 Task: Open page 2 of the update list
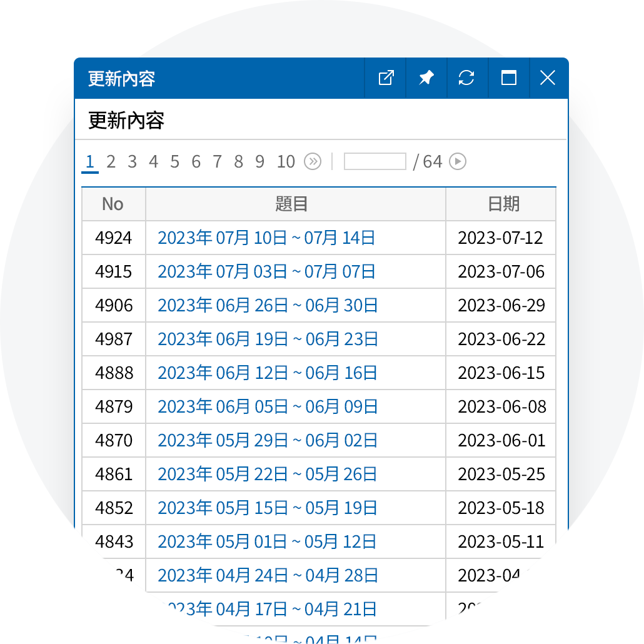[111, 161]
